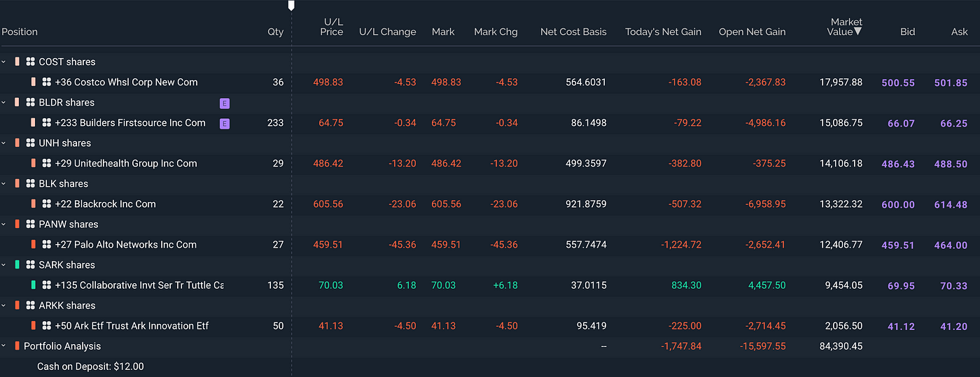Viewport: 980px width, 377px height.
Task: Click the grid icon beside COST shares
Action: coord(30,62)
